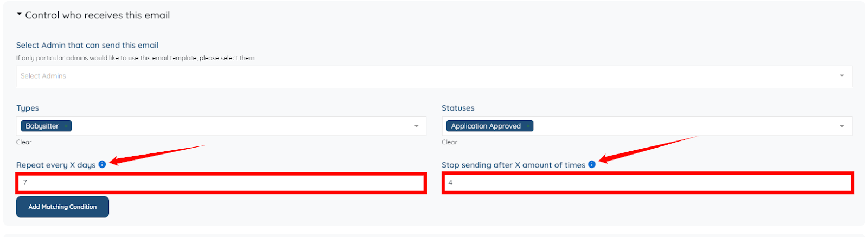This screenshot has height=237, width=868.
Task: Remove the Babysitter tag with its x
Action: click(66, 126)
